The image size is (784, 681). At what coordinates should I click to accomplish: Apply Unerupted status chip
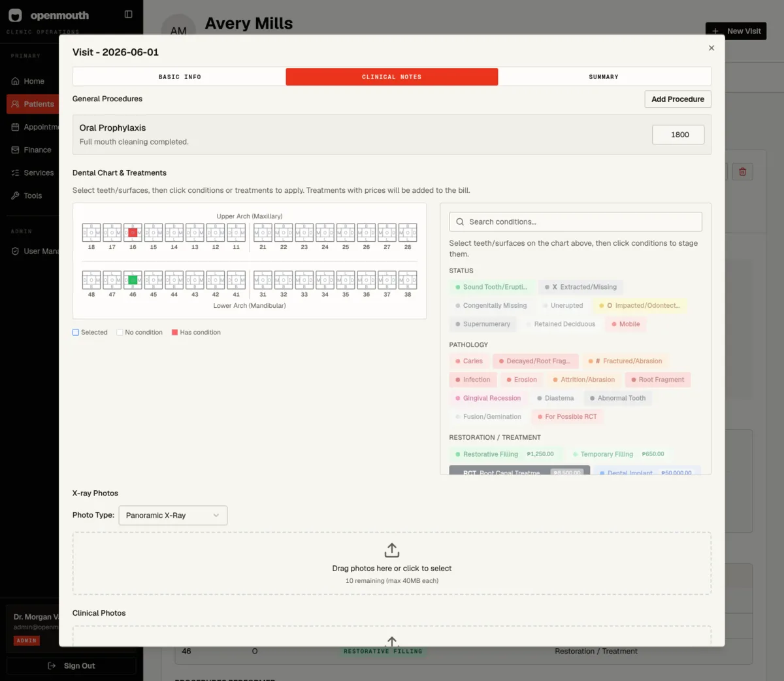pos(563,305)
